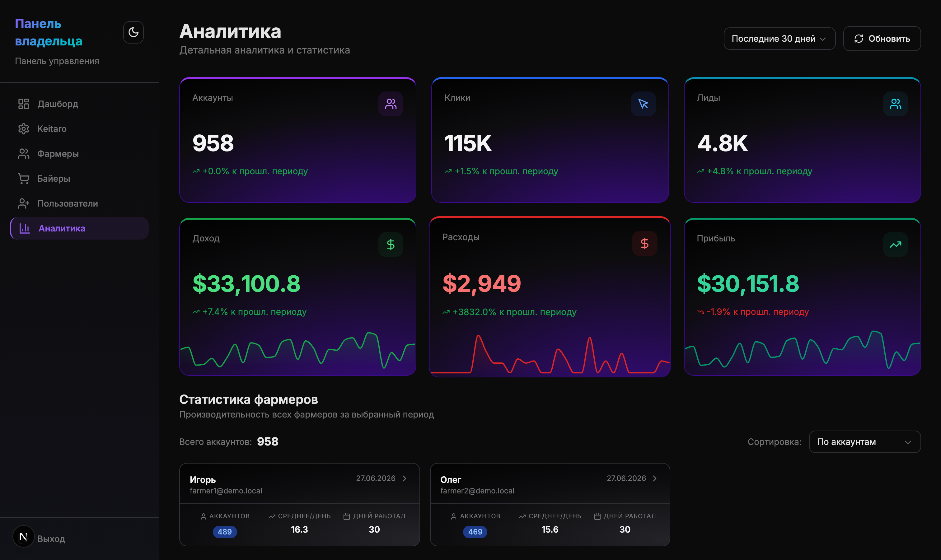Click the green dollar icon on Доход

[391, 245]
